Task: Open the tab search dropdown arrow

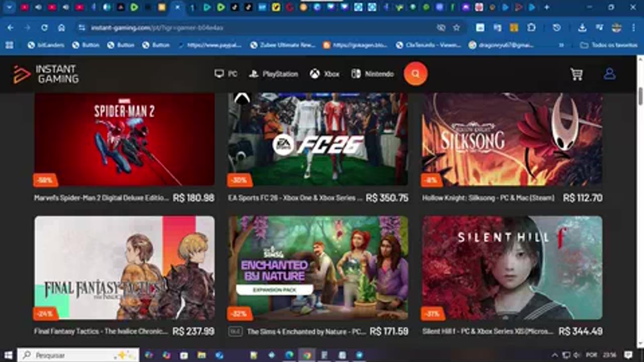Action: click(x=9, y=8)
